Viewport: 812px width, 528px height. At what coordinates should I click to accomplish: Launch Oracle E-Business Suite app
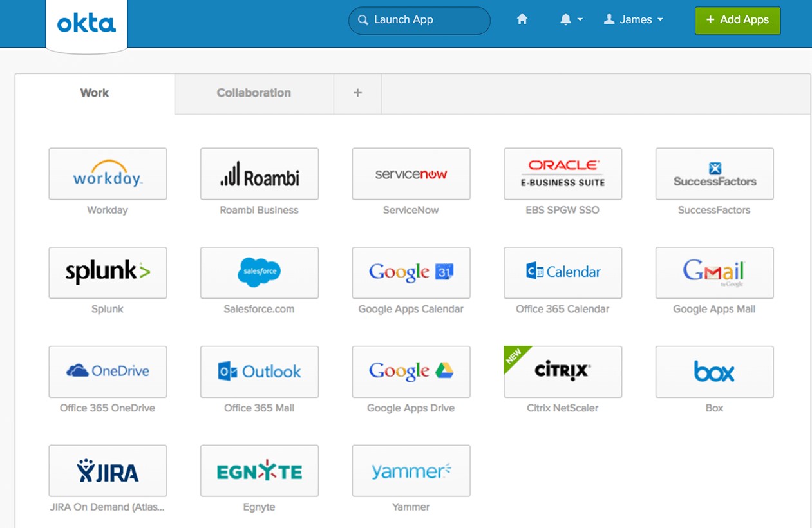(562, 174)
